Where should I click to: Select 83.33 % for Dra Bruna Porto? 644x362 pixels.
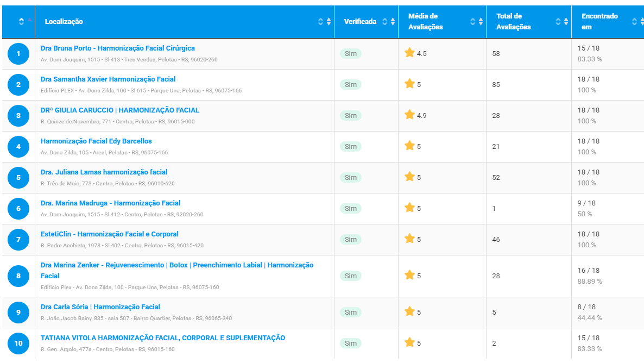[590, 59]
